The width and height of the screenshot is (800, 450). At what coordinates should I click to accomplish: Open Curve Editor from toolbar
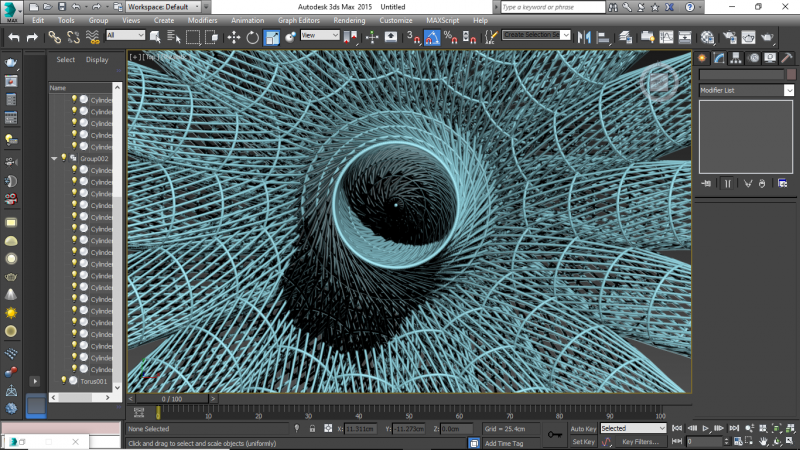coord(666,37)
